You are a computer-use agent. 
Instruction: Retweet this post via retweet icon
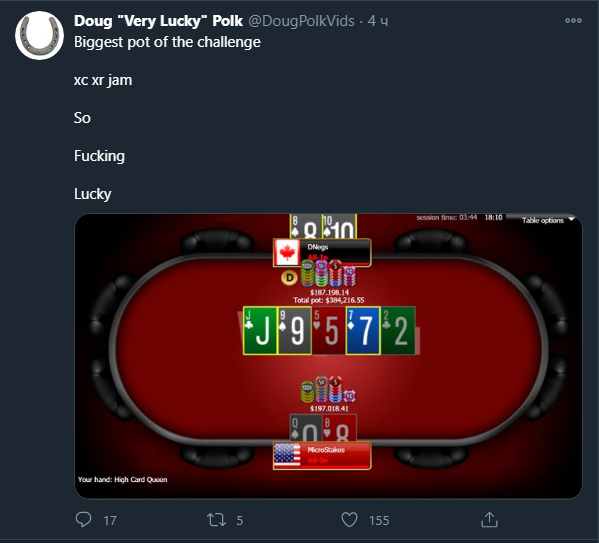(216, 520)
